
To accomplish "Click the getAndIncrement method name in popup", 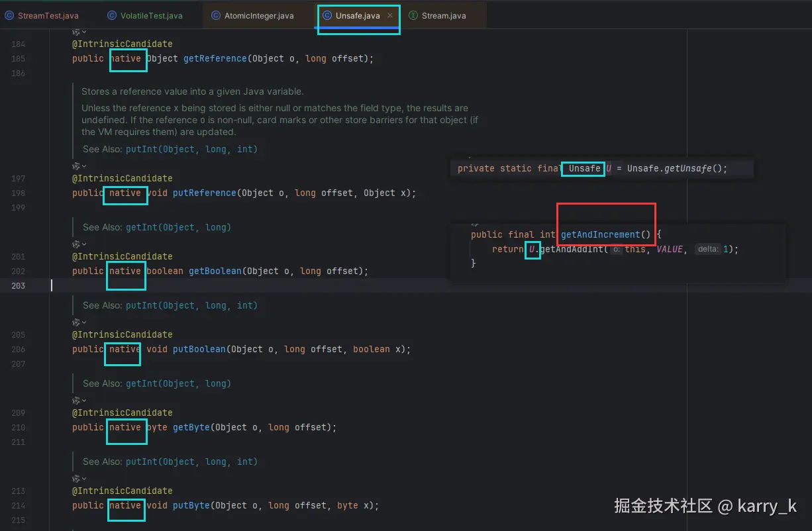I will click(601, 234).
